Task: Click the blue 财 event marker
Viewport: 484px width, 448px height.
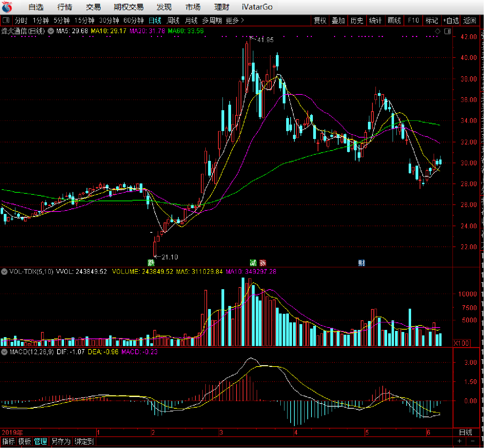Action: pos(361,263)
